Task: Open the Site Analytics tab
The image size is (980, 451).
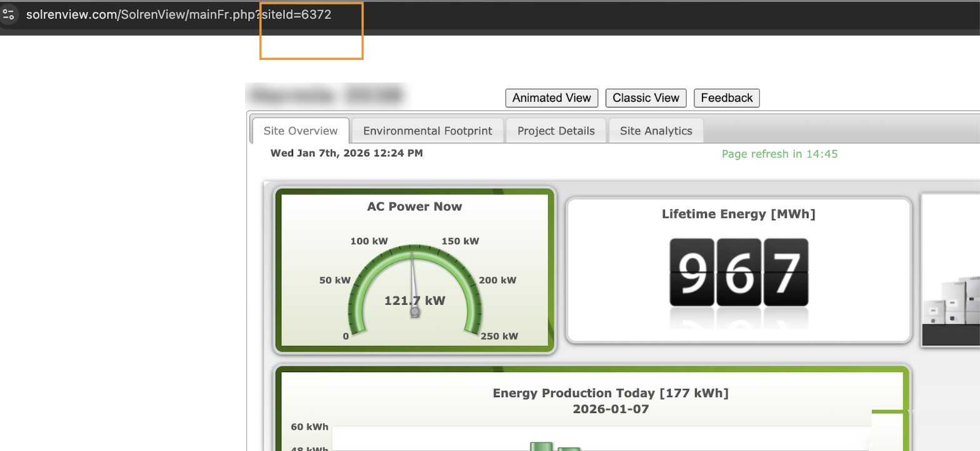Action: pyautogui.click(x=656, y=131)
